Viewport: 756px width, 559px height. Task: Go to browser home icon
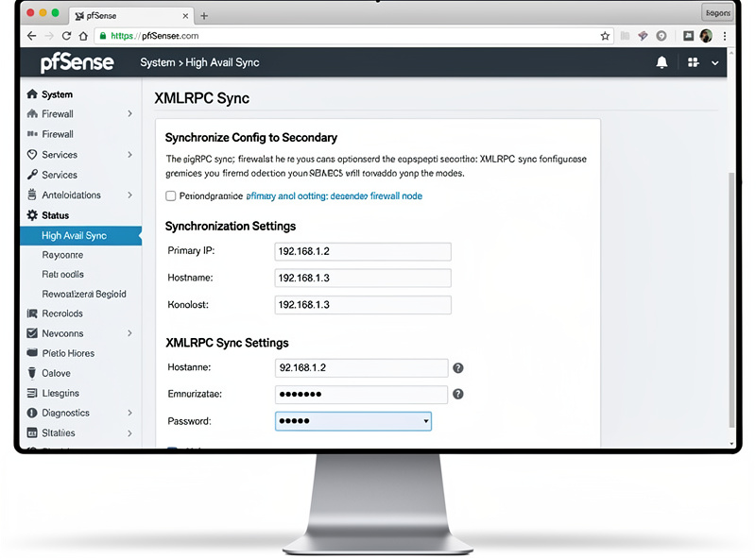(83, 36)
